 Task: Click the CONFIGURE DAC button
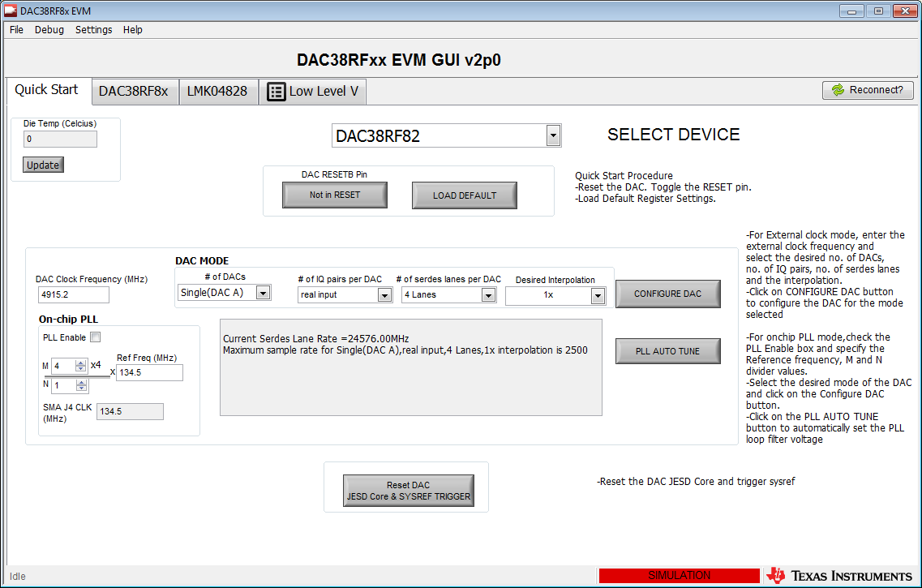point(667,294)
